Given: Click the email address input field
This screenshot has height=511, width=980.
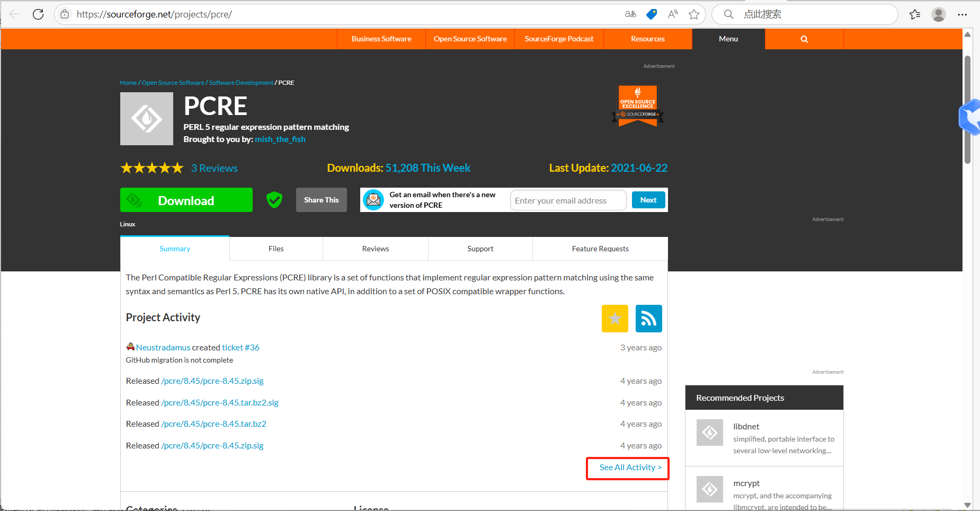Looking at the screenshot, I should [x=568, y=200].
